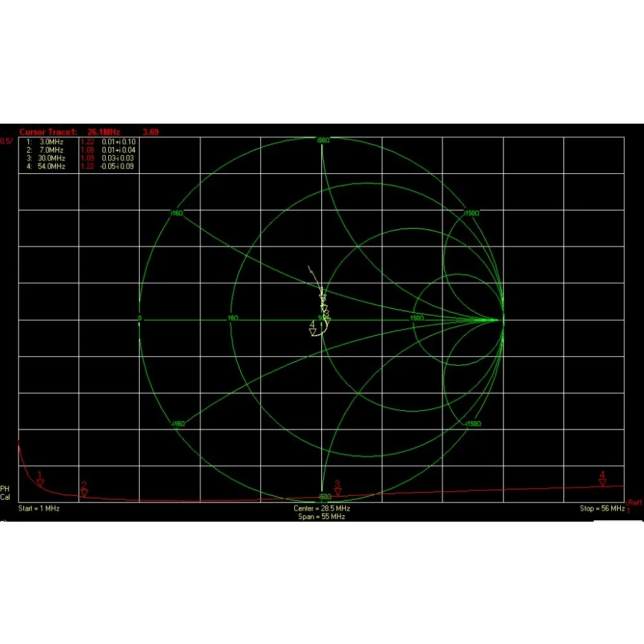This screenshot has height=644, width=644.
Task: Click the Span = 55 MHz label
Action: (x=321, y=516)
